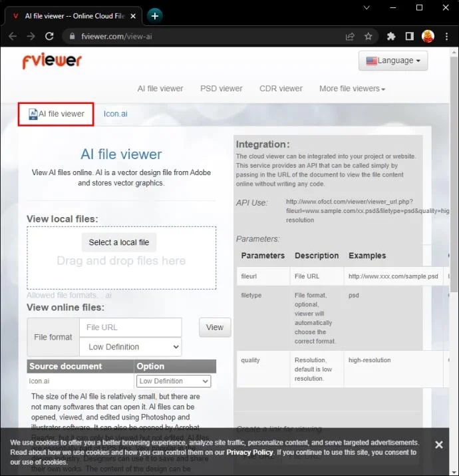459x476 pixels.
Task: Close the AI file viewer browser tab
Action: coord(133,16)
